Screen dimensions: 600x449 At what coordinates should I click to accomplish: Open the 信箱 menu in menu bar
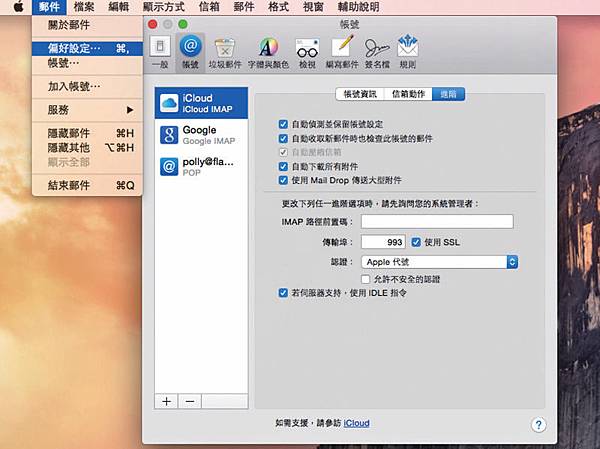pos(209,7)
